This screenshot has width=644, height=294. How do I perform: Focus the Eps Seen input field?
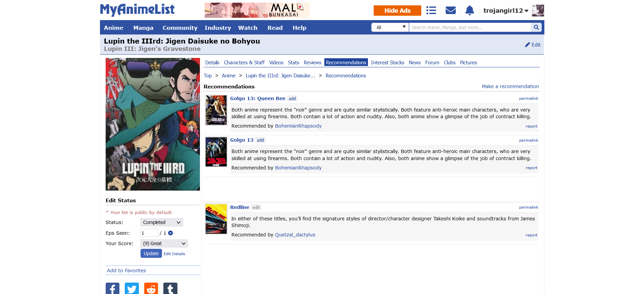pos(149,233)
